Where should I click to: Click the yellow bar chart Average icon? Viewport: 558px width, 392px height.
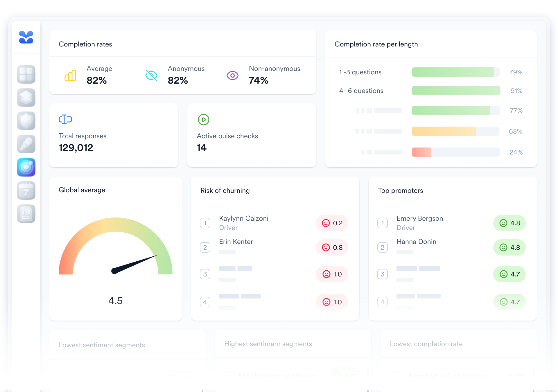(70, 75)
